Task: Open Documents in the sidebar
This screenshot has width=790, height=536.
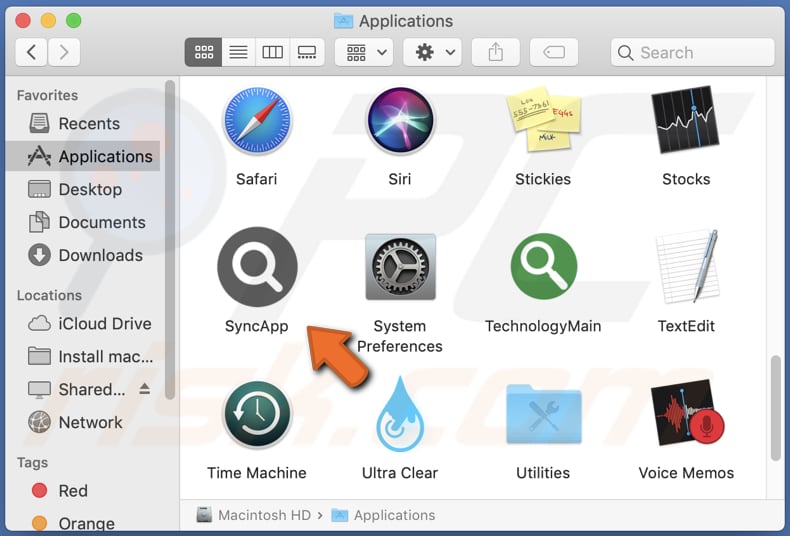Action: [x=83, y=222]
